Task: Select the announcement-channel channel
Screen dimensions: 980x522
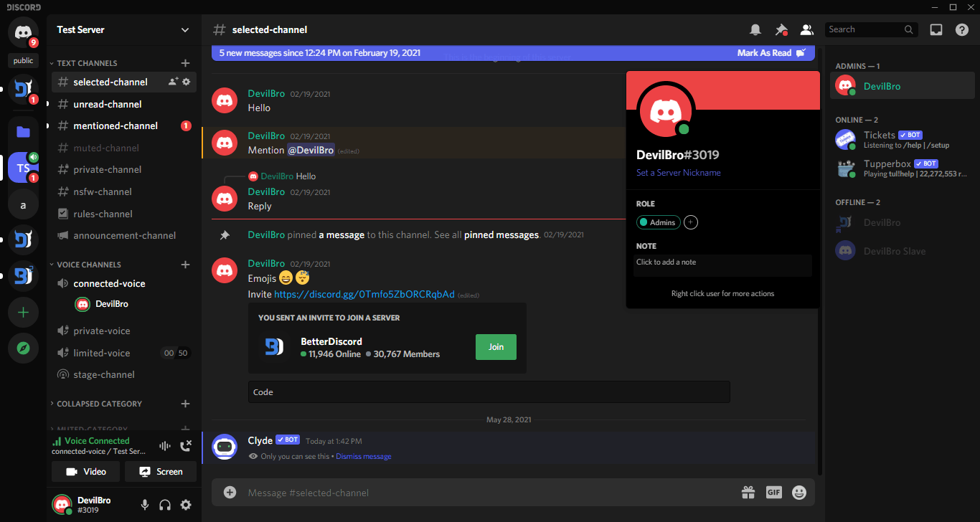Action: 124,235
